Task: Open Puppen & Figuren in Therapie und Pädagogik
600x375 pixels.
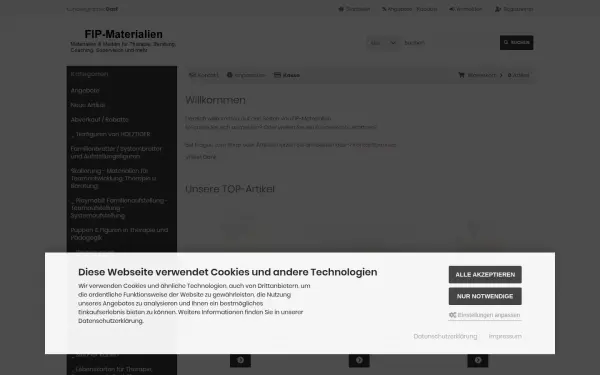Action: pyautogui.click(x=119, y=234)
